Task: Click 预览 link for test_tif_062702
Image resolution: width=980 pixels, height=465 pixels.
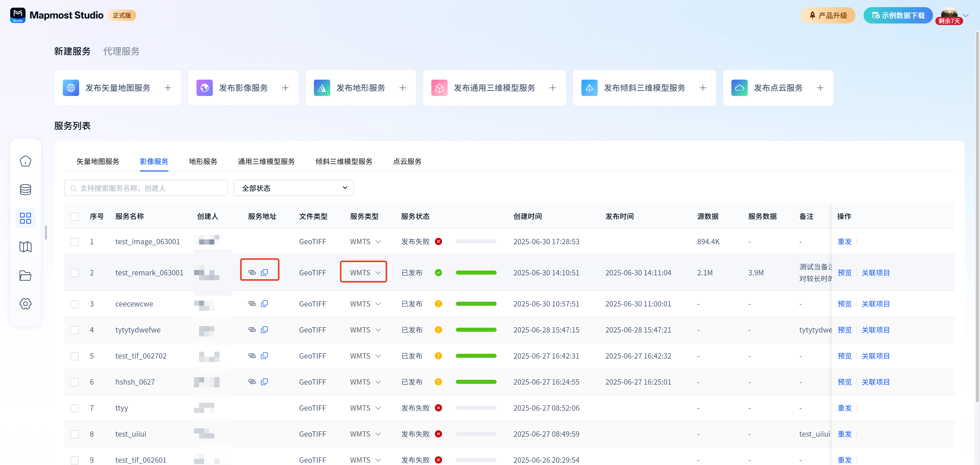Action: pyautogui.click(x=844, y=356)
